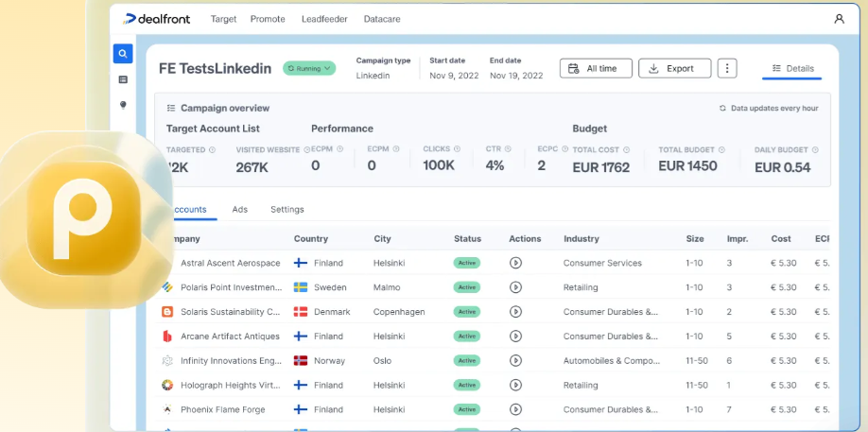Click play action for Infinity Innovations row
The image size is (868, 432).
point(515,361)
